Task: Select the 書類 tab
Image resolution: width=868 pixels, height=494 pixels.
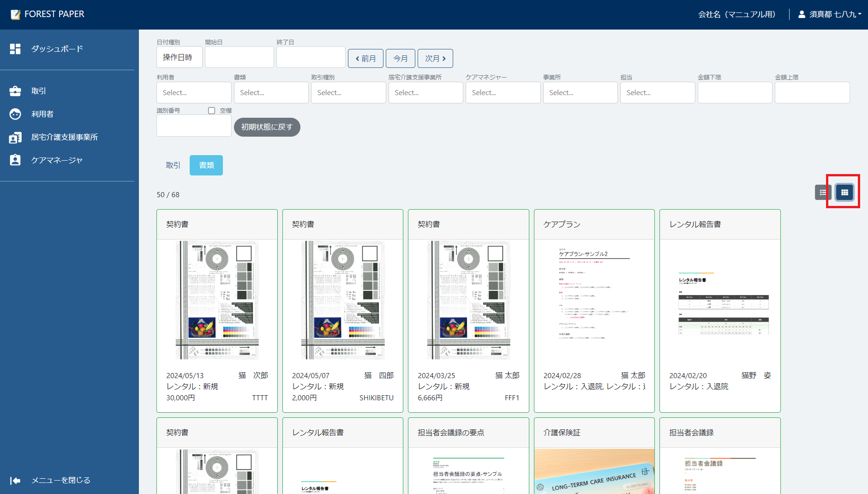Action: (206, 165)
